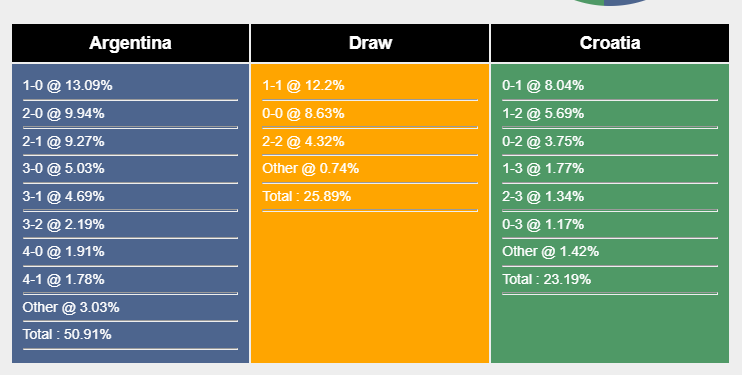743x375 pixels.
Task: Click the 2-1 @ 9.27% entry
Action: pyautogui.click(x=130, y=141)
